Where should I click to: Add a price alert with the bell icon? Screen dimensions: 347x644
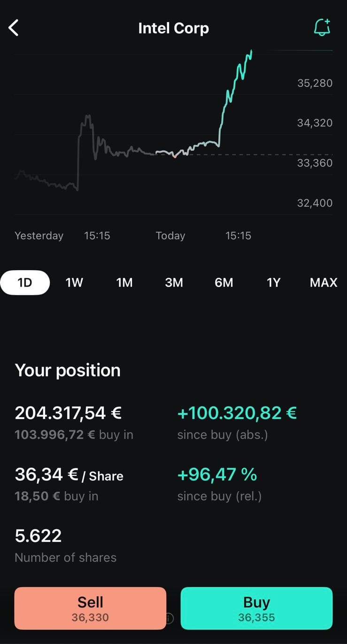pos(322,28)
